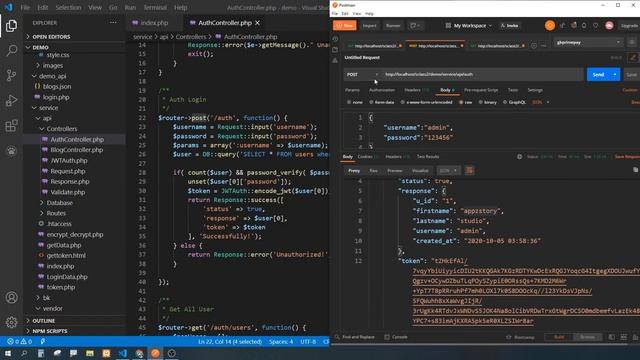
Task: Expand the Routes folder
Action: point(56,213)
